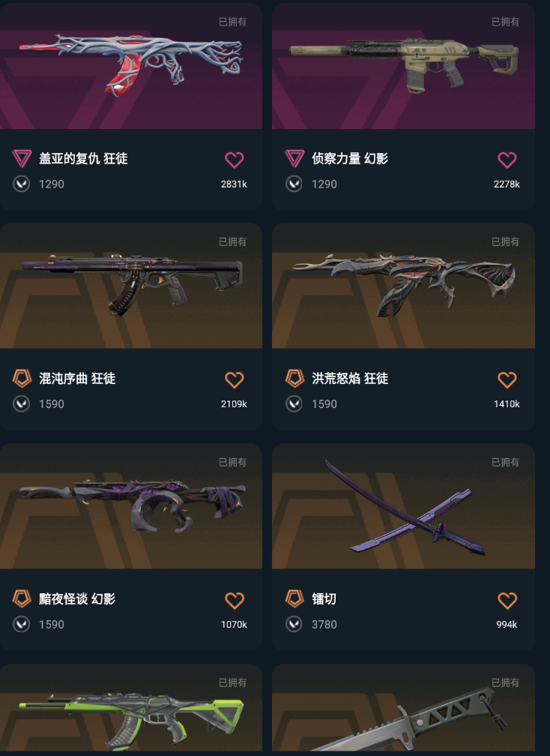Favorite the 黯夜怪谈 幻影 skin

pos(234,600)
